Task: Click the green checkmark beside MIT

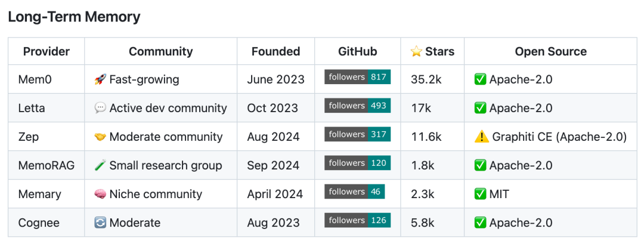Action: (x=480, y=194)
